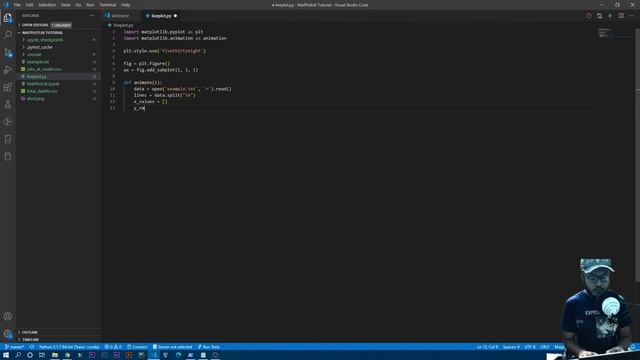640x360 pixels.
Task: Open the Run and Debug view
Action: [x=8, y=70]
